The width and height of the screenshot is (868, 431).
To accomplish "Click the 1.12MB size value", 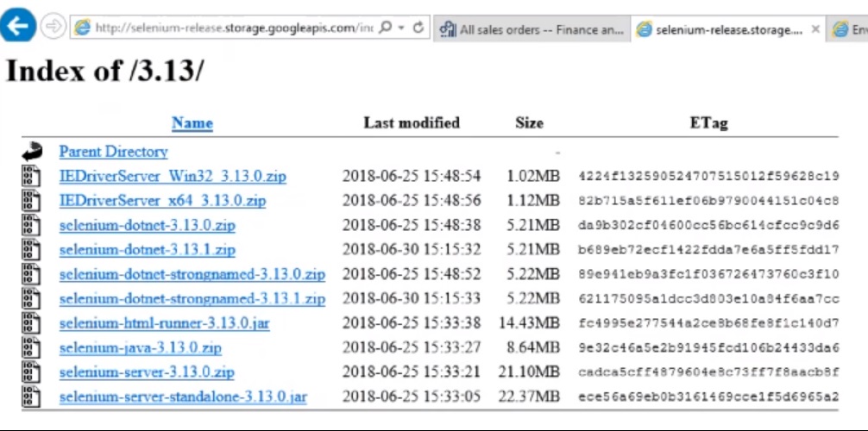I will click(533, 201).
